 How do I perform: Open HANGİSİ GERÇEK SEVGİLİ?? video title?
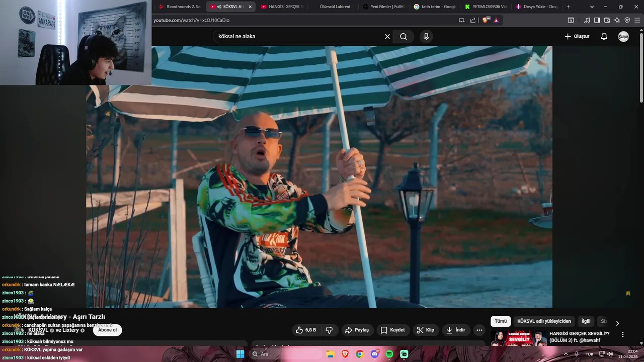579,337
